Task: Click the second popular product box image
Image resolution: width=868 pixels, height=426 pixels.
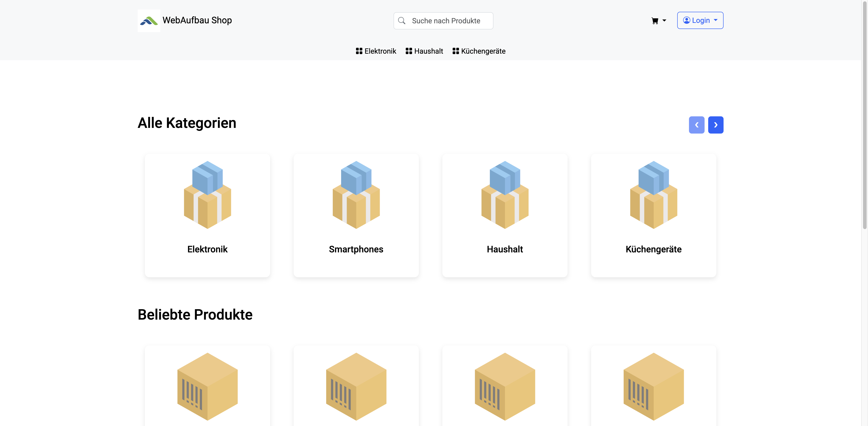Action: click(x=356, y=386)
